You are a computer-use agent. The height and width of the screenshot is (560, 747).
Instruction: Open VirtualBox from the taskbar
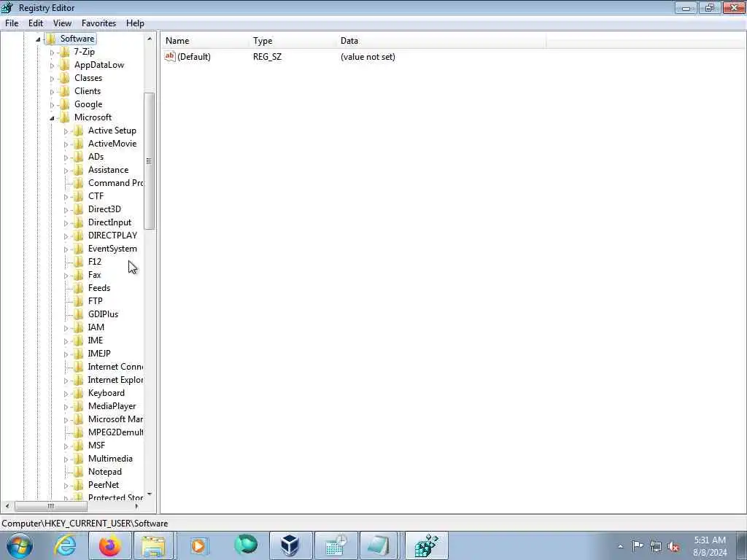(290, 545)
